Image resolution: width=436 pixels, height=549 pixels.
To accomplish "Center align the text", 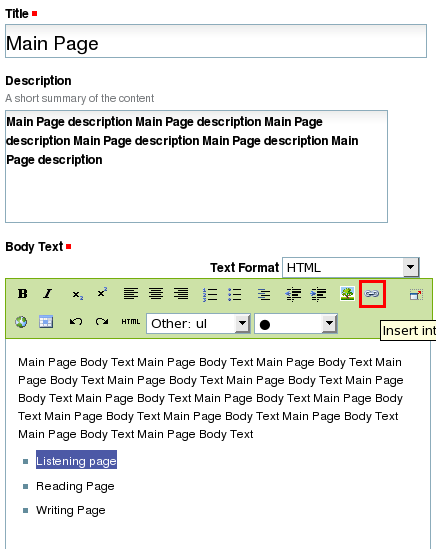I will (156, 294).
